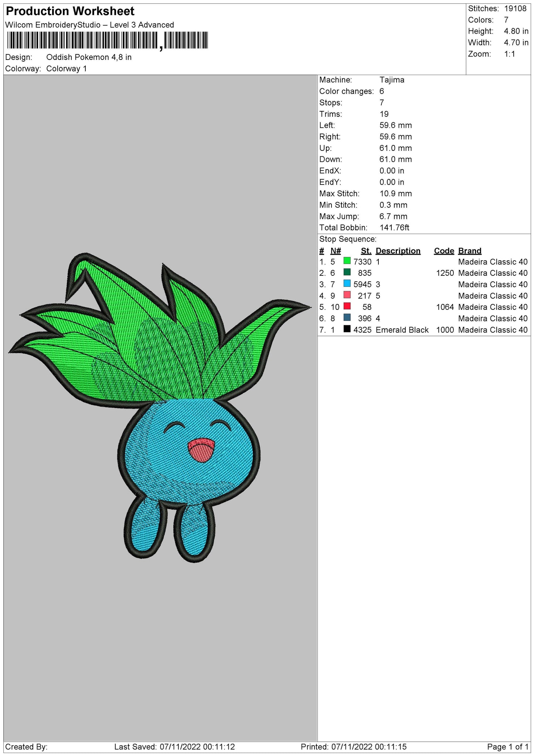
Task: Click the Total Bobbin value '141.76ft'
Action: [x=394, y=228]
